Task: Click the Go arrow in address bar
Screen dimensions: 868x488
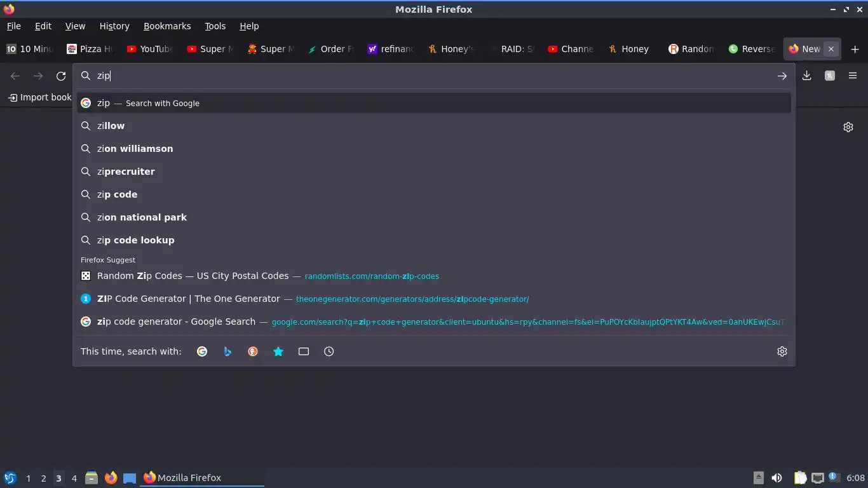Action: [x=782, y=76]
